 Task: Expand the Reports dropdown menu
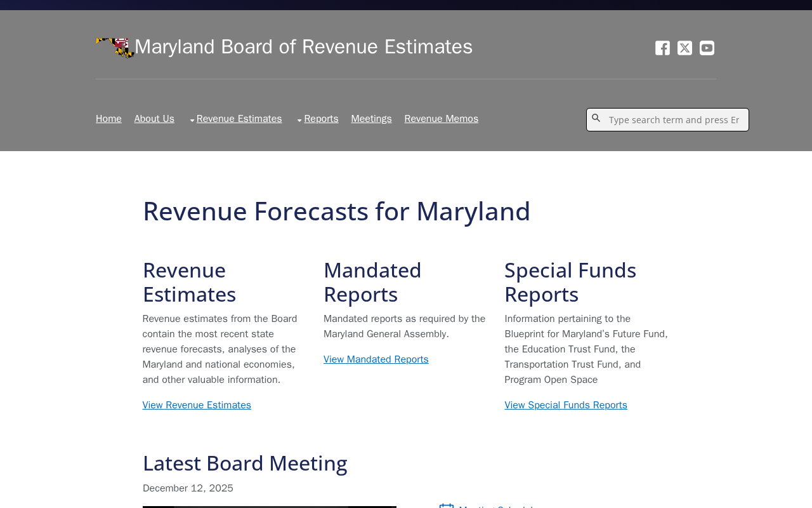[x=317, y=119]
